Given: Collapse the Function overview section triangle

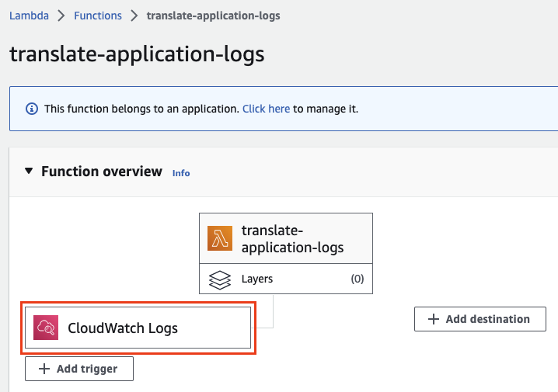Looking at the screenshot, I should (x=29, y=172).
